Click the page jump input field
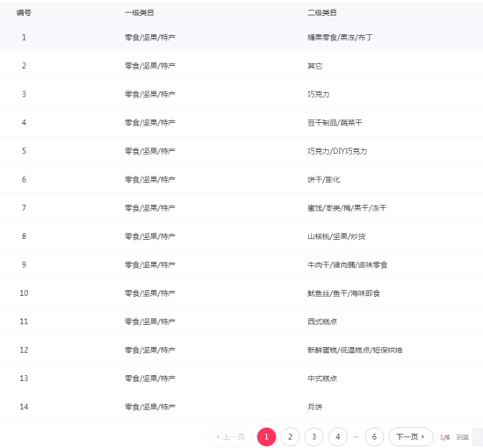 point(478,437)
